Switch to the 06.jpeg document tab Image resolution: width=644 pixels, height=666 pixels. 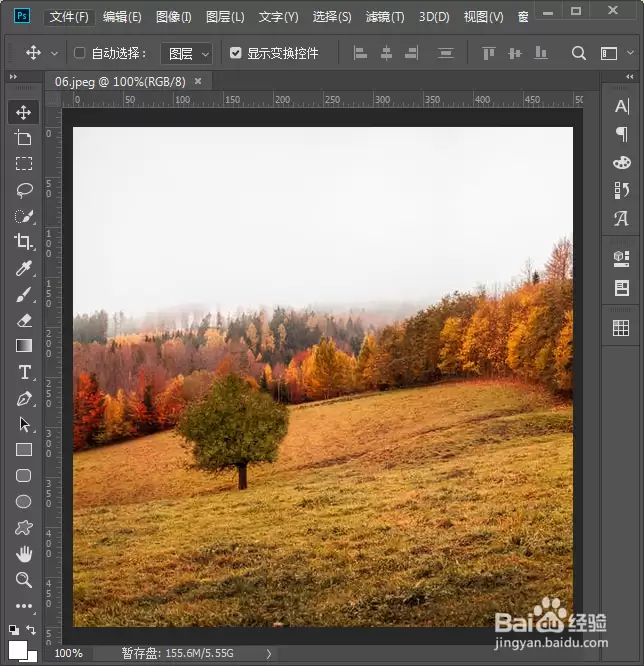pos(120,82)
